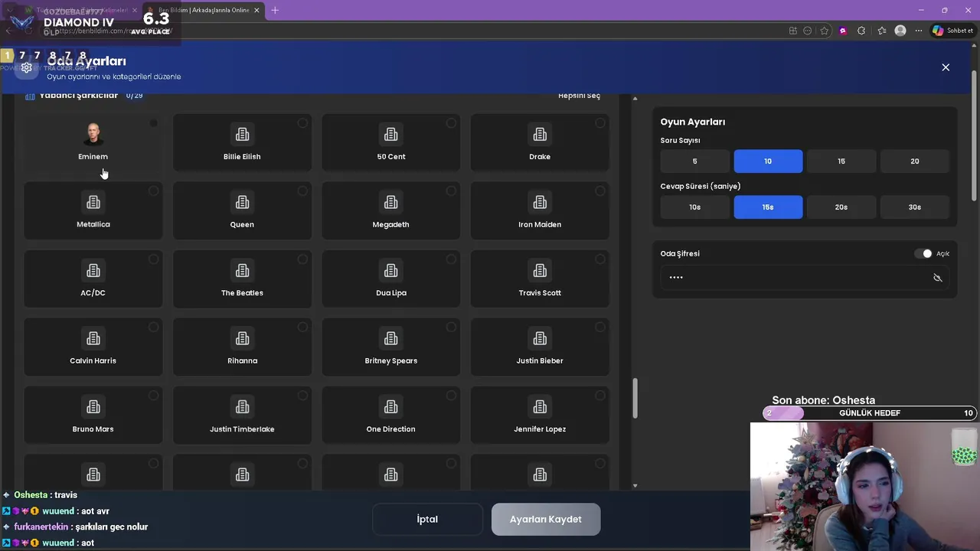Save with Ayarları Kaydet button
Image resolution: width=980 pixels, height=551 pixels.
[x=546, y=519]
